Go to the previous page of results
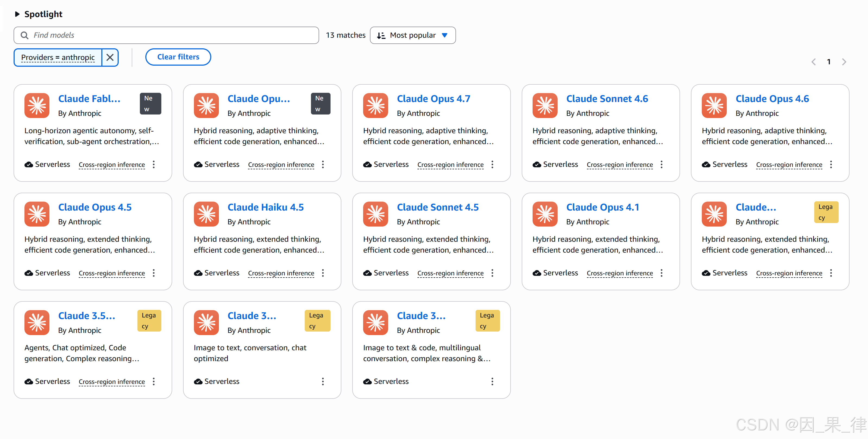This screenshot has height=439, width=868. coord(813,62)
